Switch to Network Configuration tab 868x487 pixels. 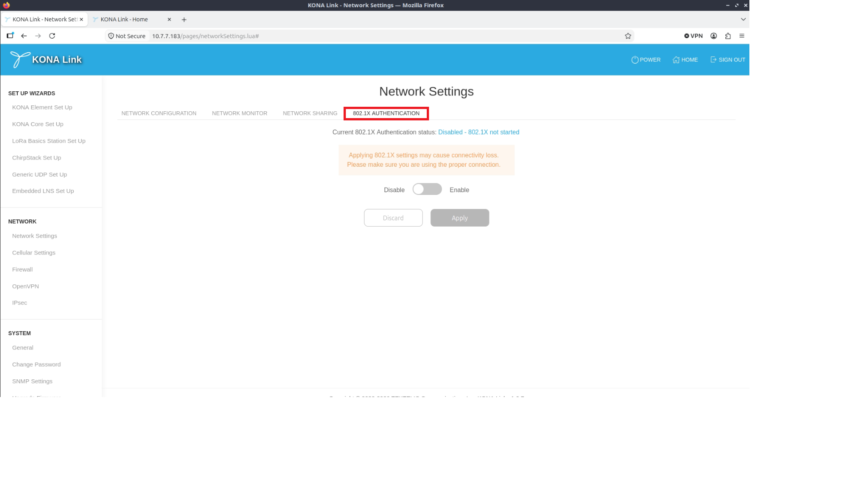click(x=159, y=113)
